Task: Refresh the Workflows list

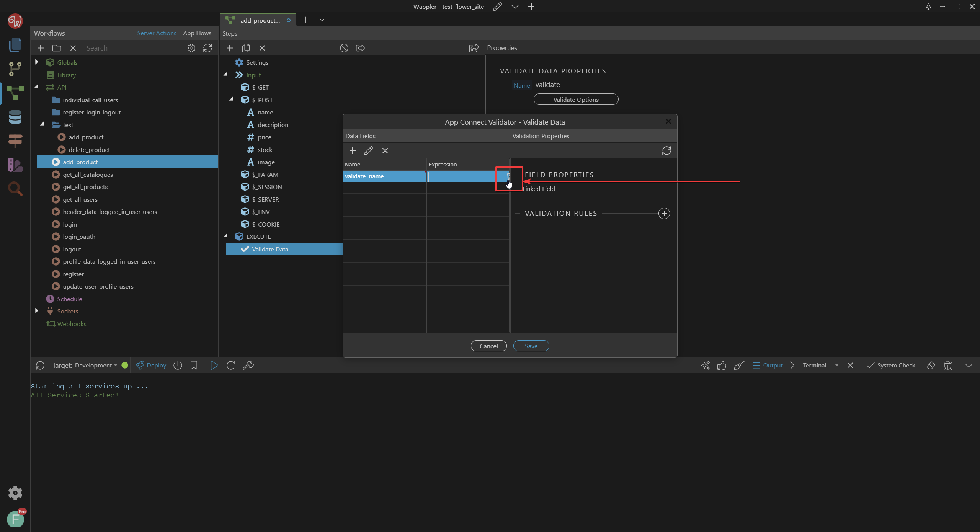Action: [x=207, y=48]
